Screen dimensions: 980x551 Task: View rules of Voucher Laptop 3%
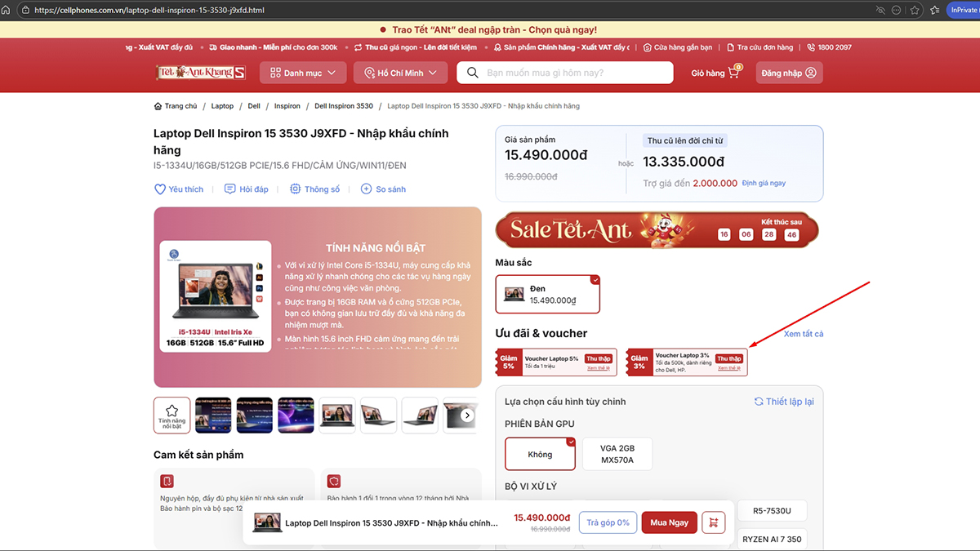(728, 368)
